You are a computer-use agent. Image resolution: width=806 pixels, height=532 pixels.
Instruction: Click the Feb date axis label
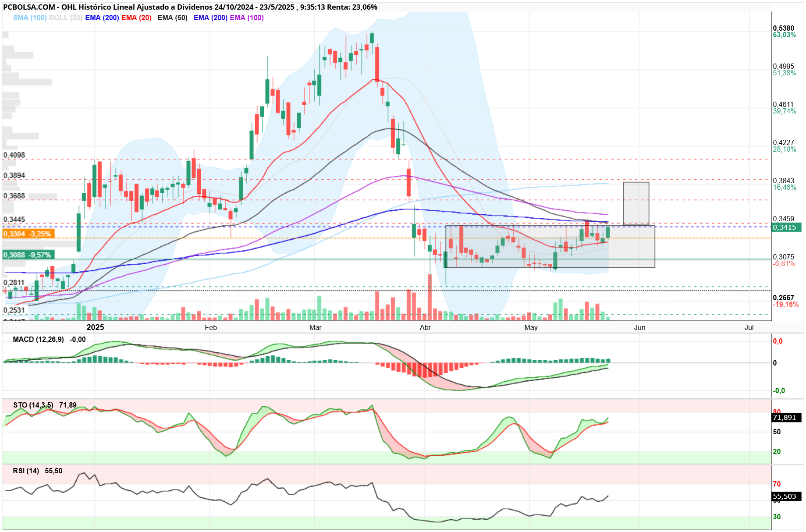pos(211,327)
